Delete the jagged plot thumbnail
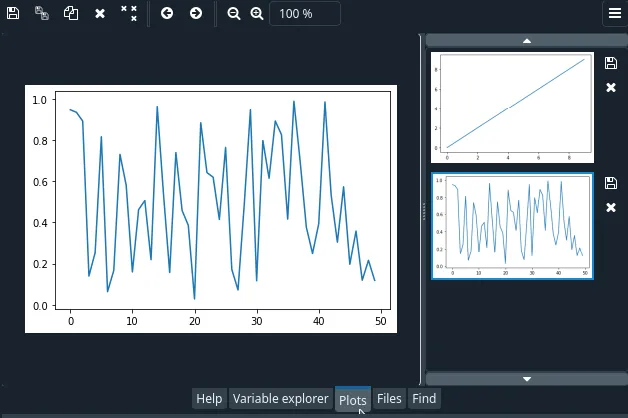This screenshot has height=418, width=628. pyautogui.click(x=611, y=207)
